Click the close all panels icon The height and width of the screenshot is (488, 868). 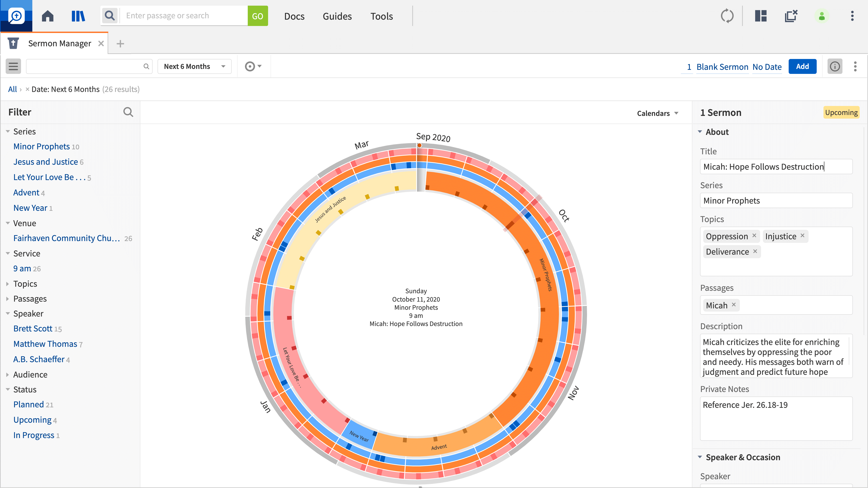(790, 16)
